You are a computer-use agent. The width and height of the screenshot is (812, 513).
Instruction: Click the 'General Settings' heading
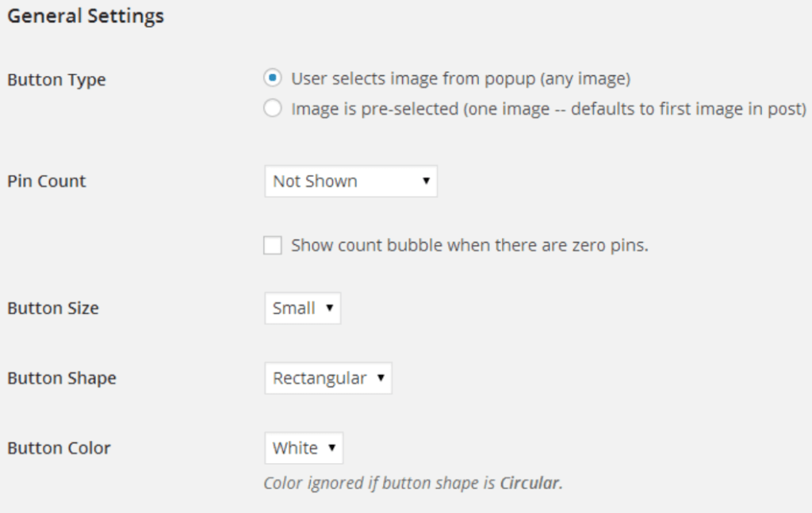point(86,16)
